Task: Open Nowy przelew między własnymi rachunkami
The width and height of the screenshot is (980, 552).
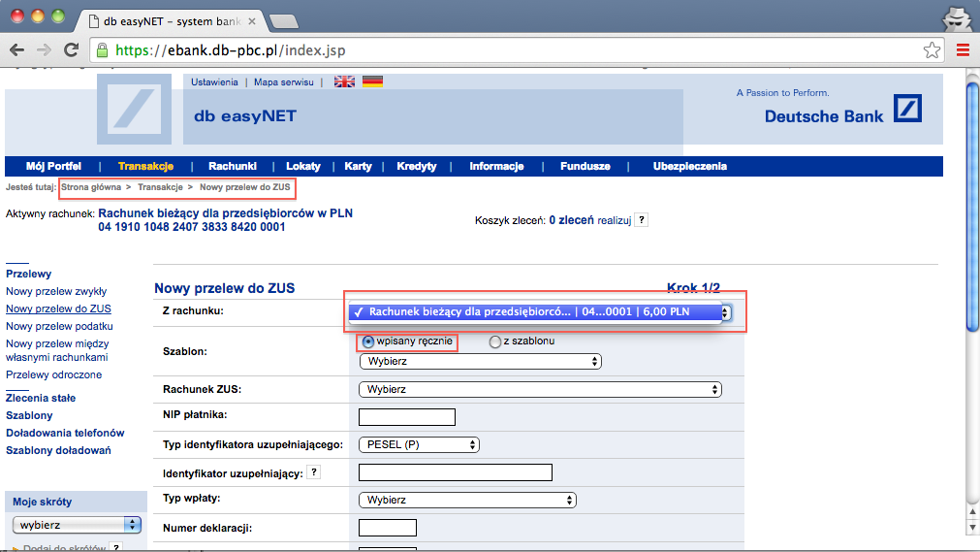Action: click(x=57, y=350)
